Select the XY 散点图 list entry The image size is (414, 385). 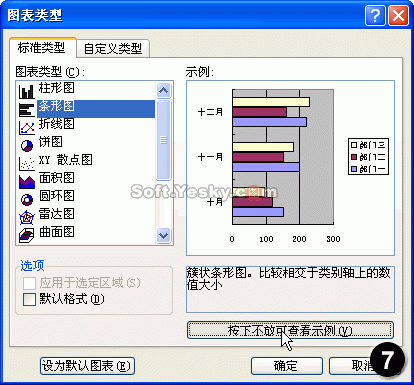[65, 160]
